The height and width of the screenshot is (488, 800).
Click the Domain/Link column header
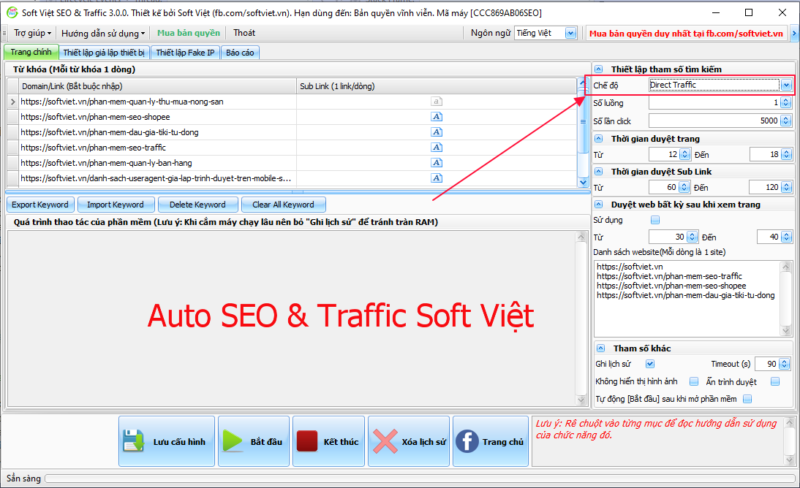click(157, 86)
